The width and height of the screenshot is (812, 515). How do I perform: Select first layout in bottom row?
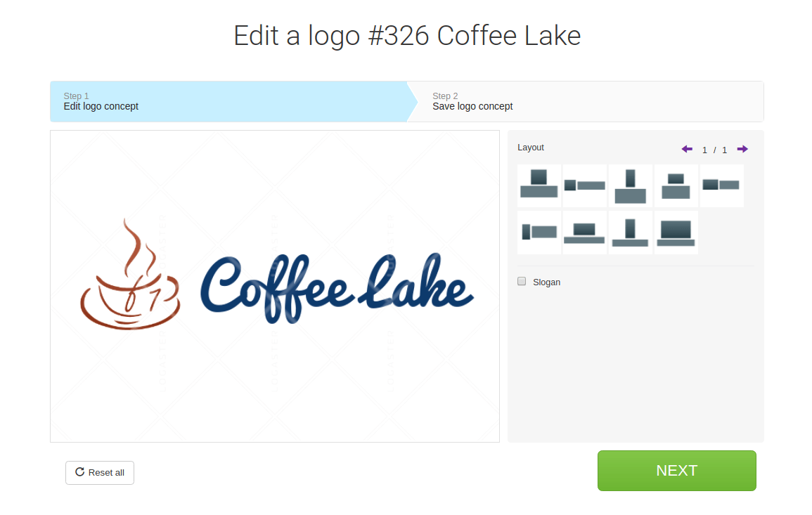tap(539, 232)
